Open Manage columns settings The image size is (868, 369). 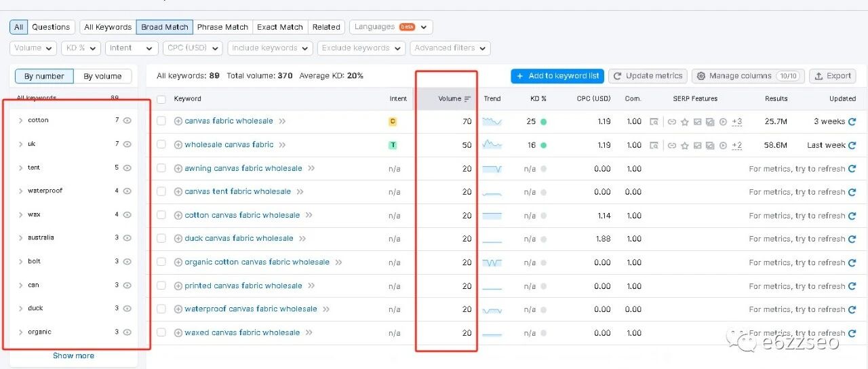tap(748, 76)
